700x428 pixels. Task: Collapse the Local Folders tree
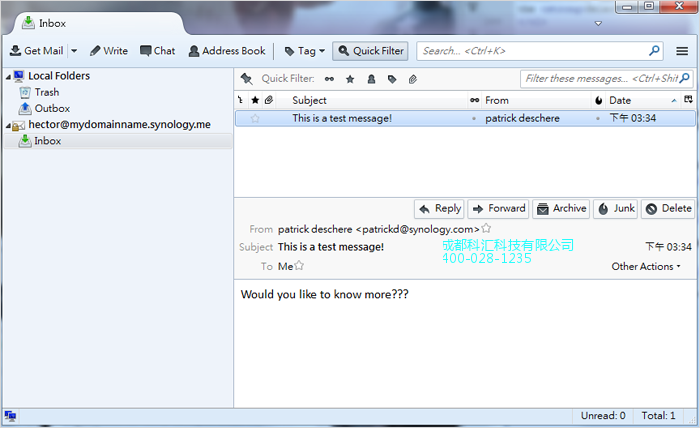tap(8, 77)
